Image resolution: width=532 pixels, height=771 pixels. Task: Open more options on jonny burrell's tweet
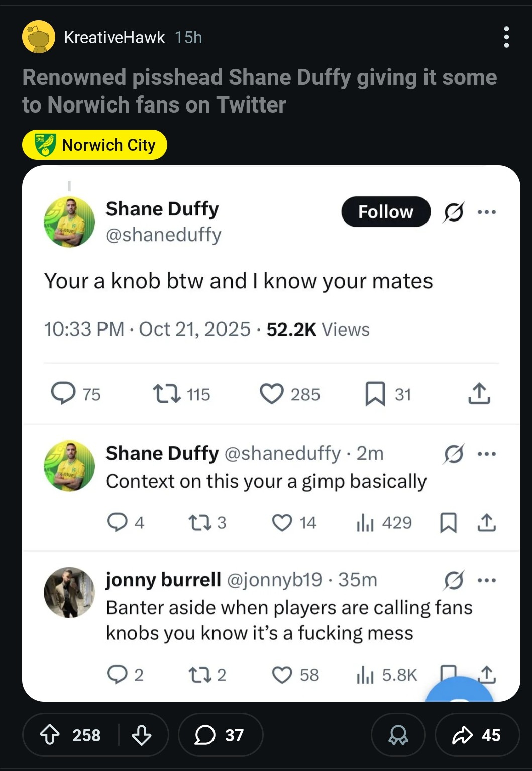pyautogui.click(x=487, y=580)
